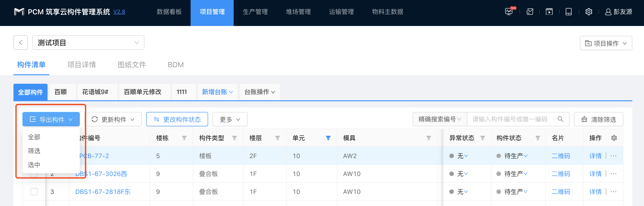The width and height of the screenshot is (644, 206).
Task: Go back using the left arrow button
Action: [x=20, y=43]
